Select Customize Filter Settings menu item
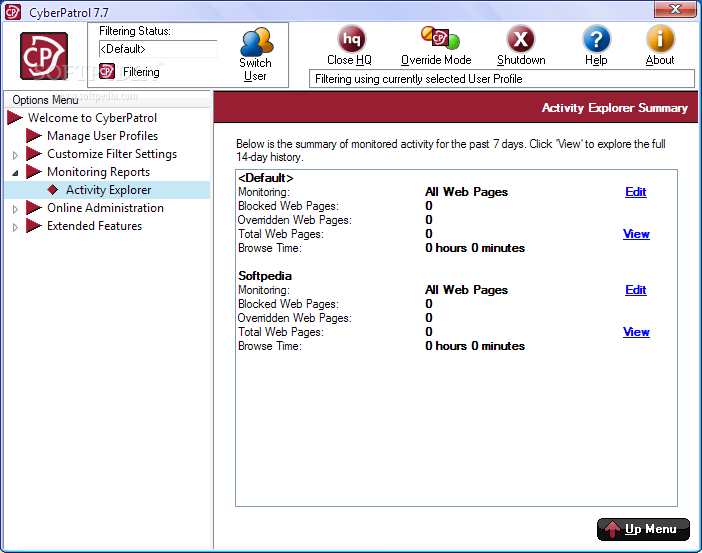 [x=112, y=154]
